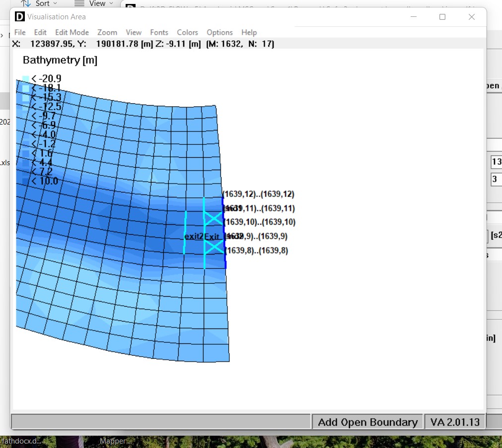Click the Visualisation Area 'D' title icon
Screen dimensions: 502x448
[20, 17]
